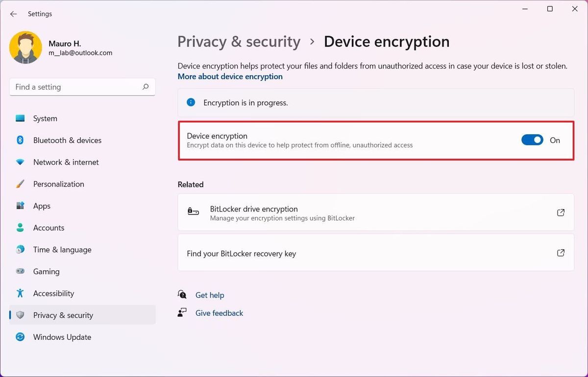Turn off the Device encryption toggle
The image size is (588, 377).
pyautogui.click(x=532, y=140)
